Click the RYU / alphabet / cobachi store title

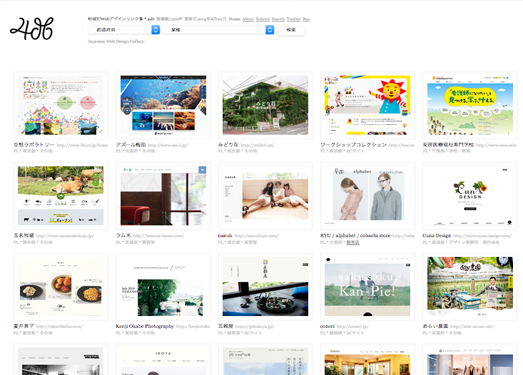point(355,236)
